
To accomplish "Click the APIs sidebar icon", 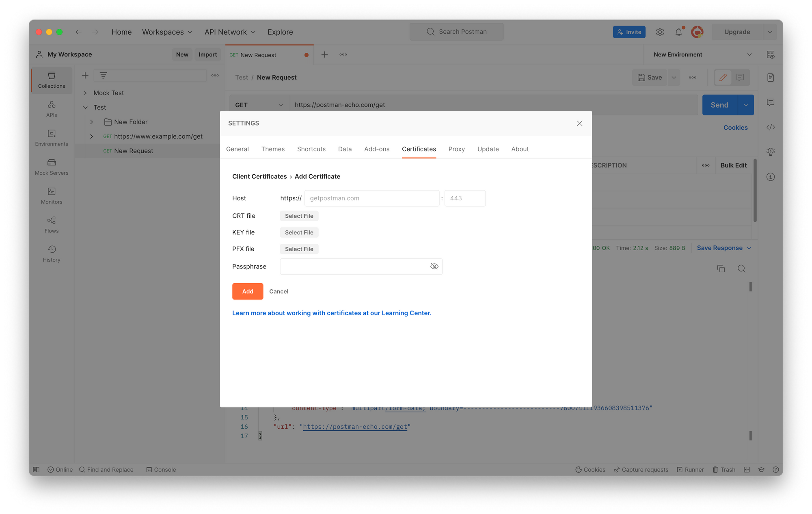I will (x=52, y=108).
